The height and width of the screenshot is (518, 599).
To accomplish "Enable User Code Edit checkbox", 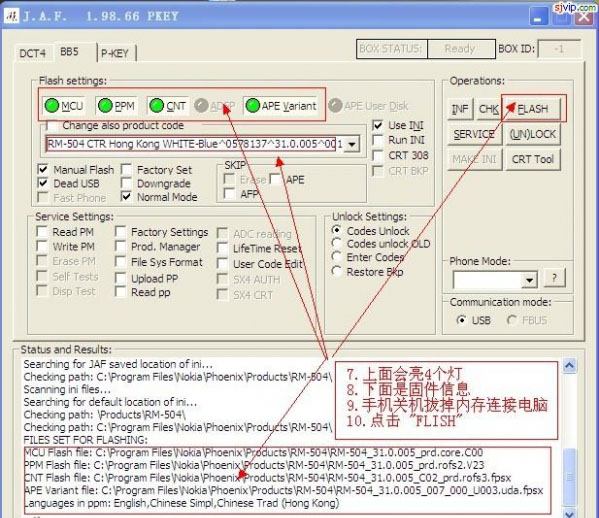I will point(222,264).
